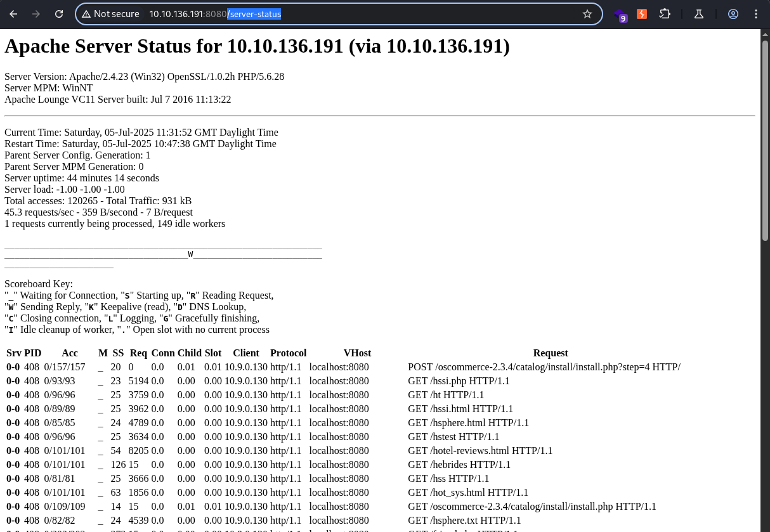The width and height of the screenshot is (770, 532).
Task: Click the W in the scoreboard
Action: pyautogui.click(x=190, y=254)
